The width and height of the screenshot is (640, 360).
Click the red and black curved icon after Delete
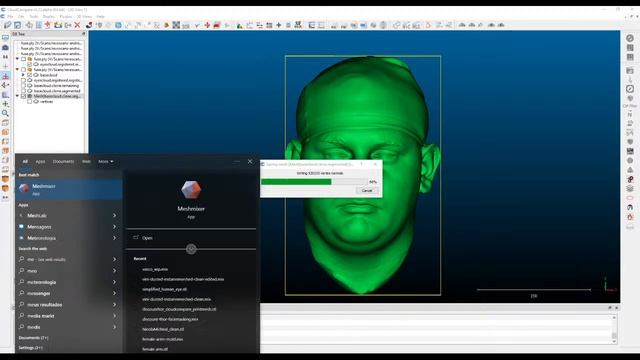[89, 25]
